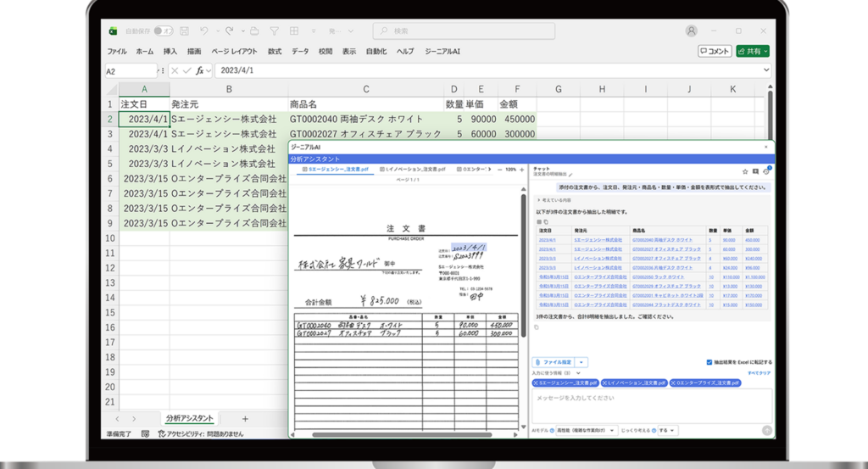Open the user account avatar
868x469 pixels.
pyautogui.click(x=691, y=31)
